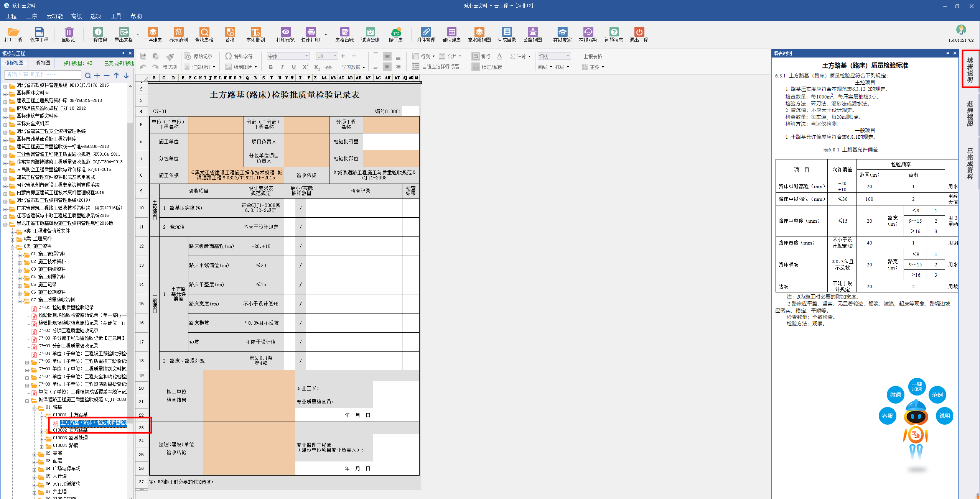
Task: Click the 特殊字符 button
Action: click(x=239, y=56)
